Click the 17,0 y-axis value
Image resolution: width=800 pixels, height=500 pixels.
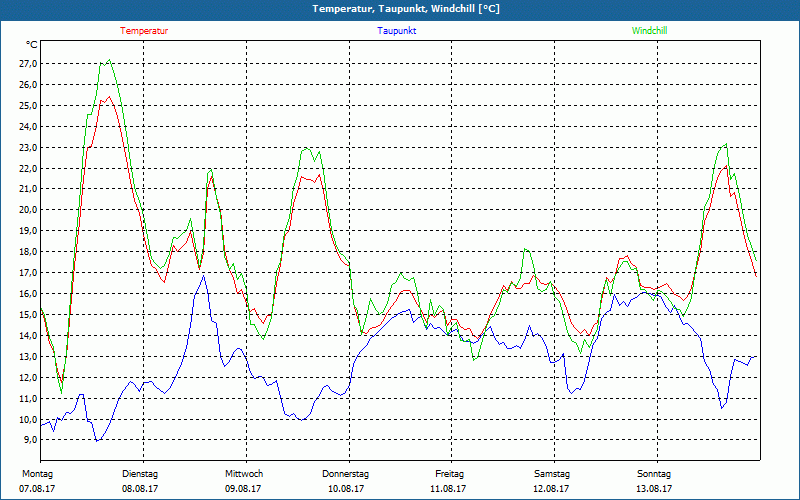(x=29, y=272)
